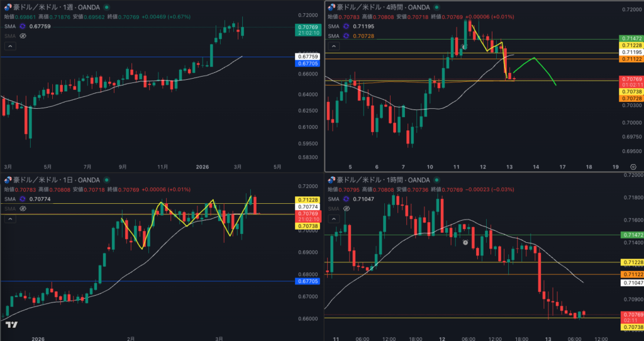
Task: Click the TradingView logo on 1日 chart
Action: (x=11, y=325)
